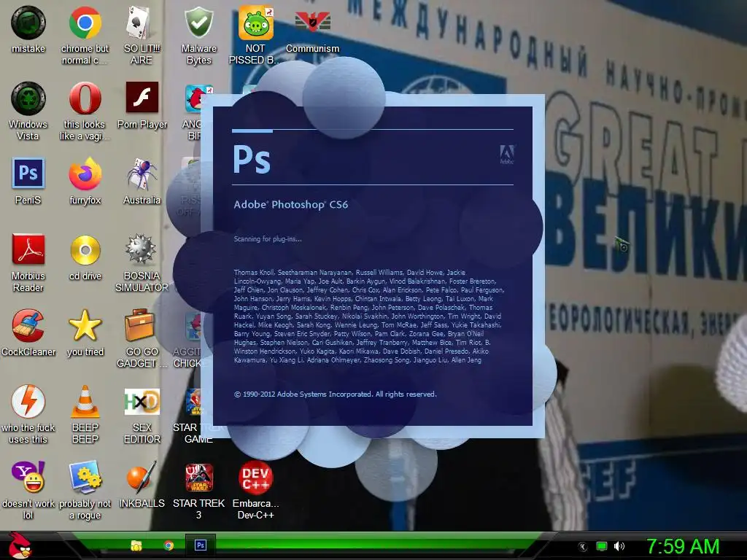The image size is (747, 560).
Task: Click the copyright notice on the splash screen
Action: pyautogui.click(x=335, y=394)
